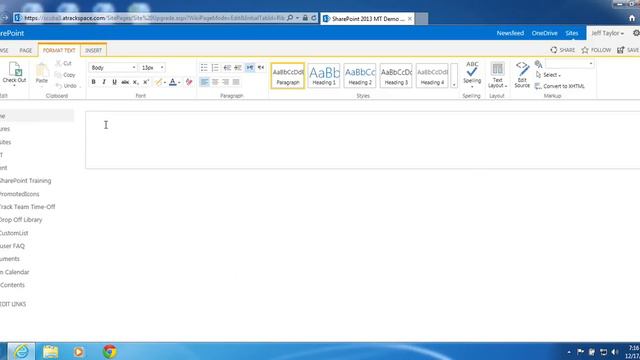This screenshot has width=640, height=360.
Task: Select the Heading 2 style
Action: click(x=360, y=76)
